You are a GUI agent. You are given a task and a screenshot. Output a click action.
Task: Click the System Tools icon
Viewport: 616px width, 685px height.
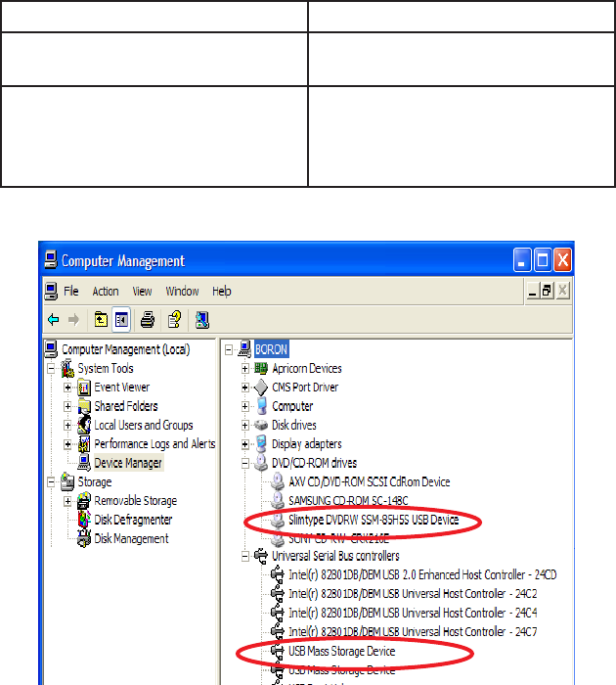pyautogui.click(x=67, y=368)
